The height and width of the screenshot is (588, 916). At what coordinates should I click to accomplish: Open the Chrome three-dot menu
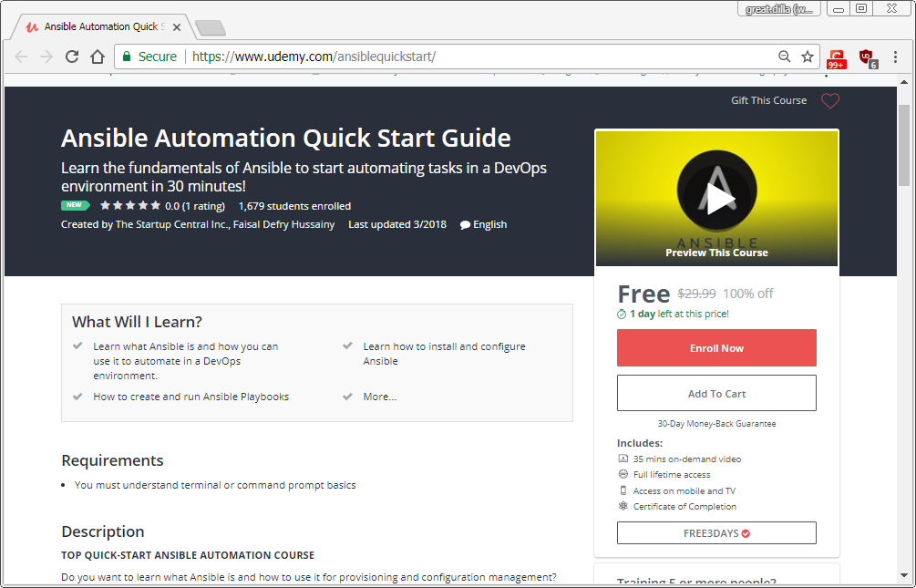(x=895, y=57)
